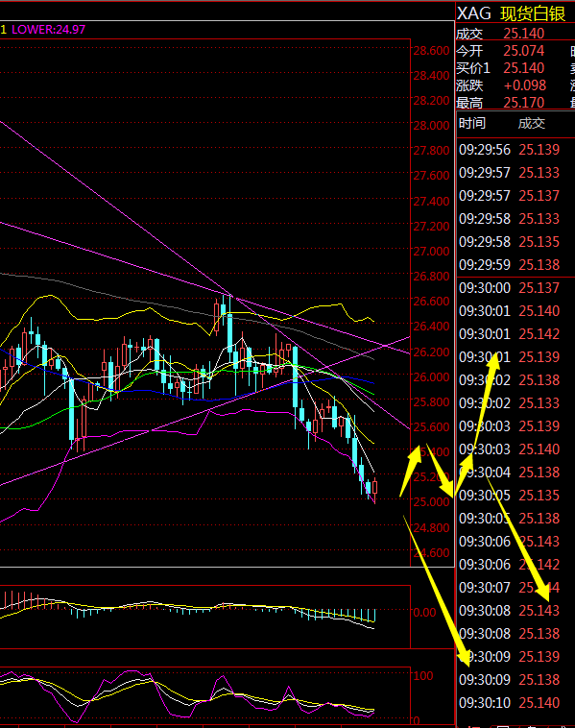
Task: Click the 成交 column header in tick list
Action: [532, 123]
